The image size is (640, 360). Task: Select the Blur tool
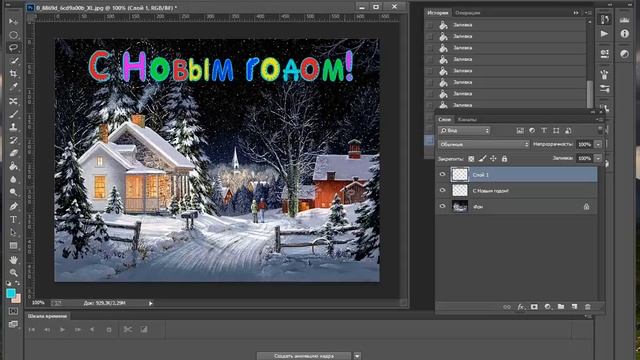[13, 179]
